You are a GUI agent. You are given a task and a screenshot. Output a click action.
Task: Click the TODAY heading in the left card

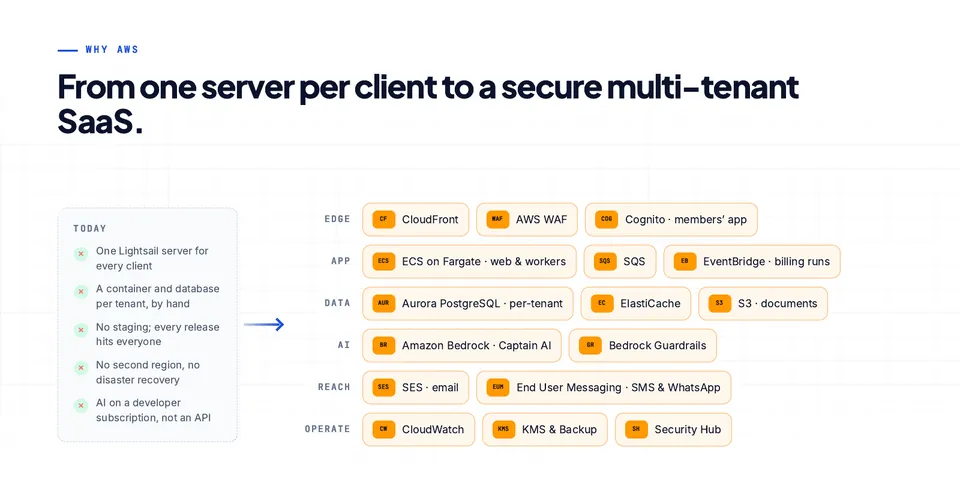(90, 228)
